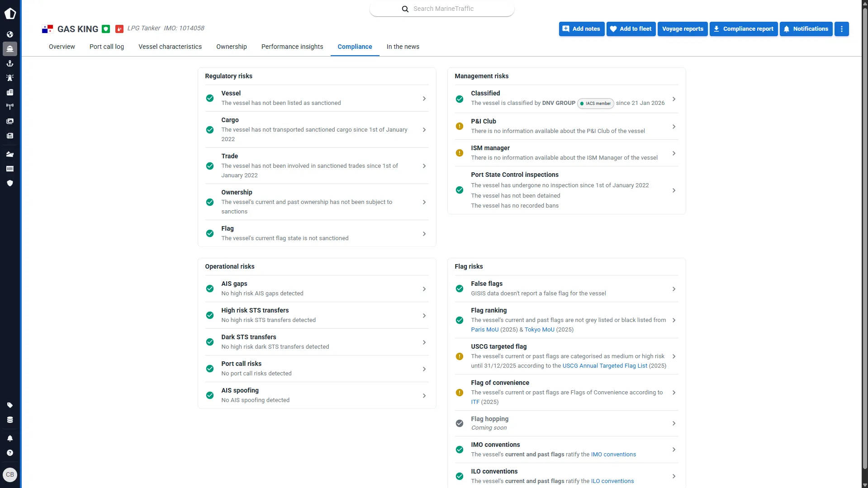The width and height of the screenshot is (868, 488).
Task: Open the sidebar bell notifications icon
Action: [x=10, y=438]
